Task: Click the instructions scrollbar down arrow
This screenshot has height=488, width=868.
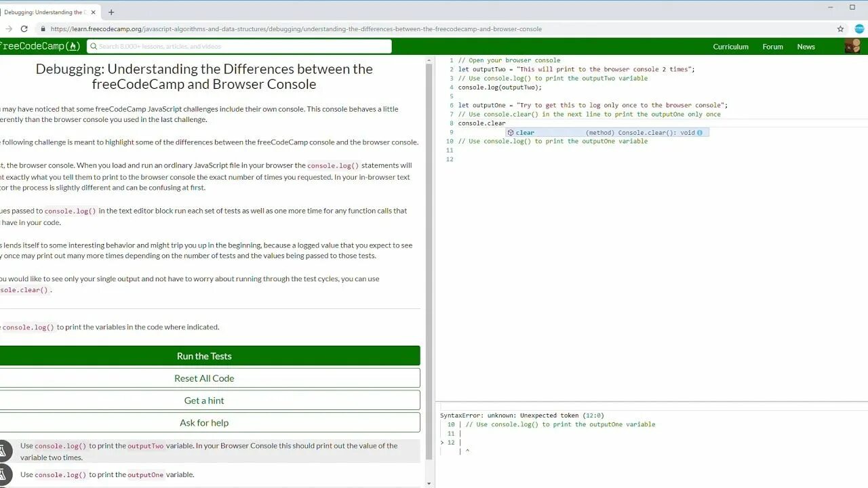Action: pos(429,483)
